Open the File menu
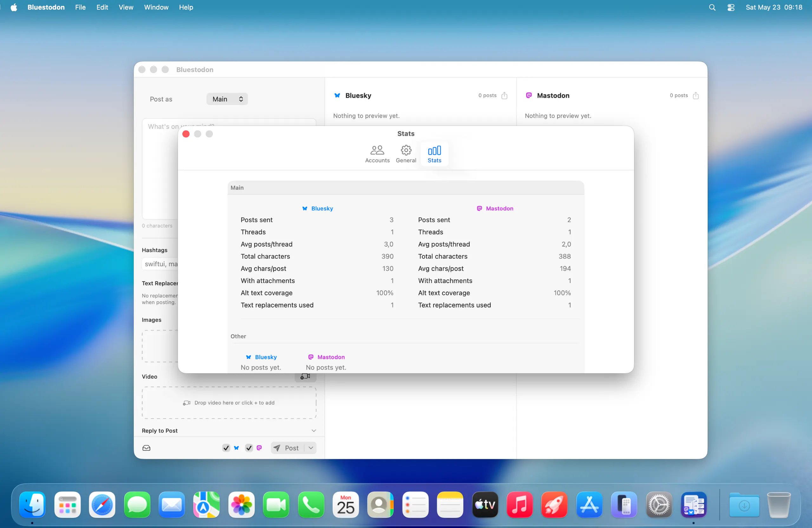Screen dimensions: 812x528 (x=80, y=7)
